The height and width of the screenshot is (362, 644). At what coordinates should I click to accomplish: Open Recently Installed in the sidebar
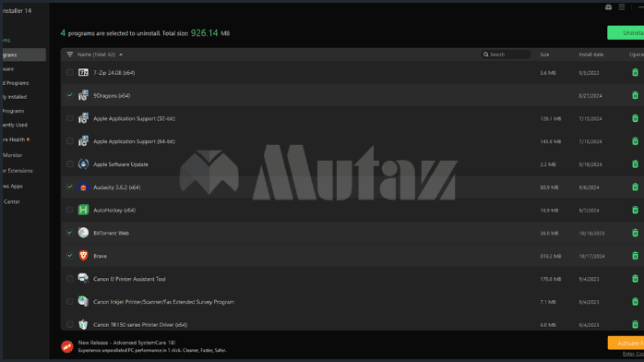[x=15, y=97]
